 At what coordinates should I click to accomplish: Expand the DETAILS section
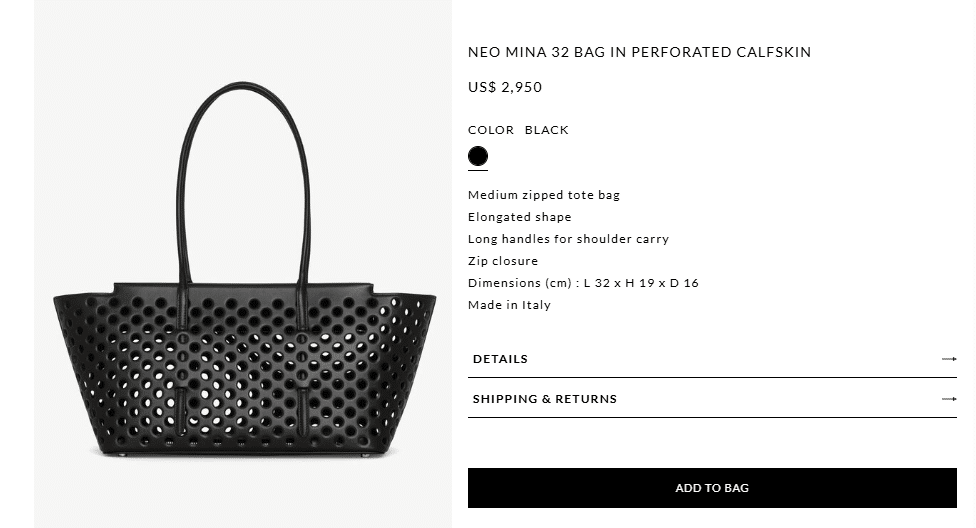coord(500,359)
